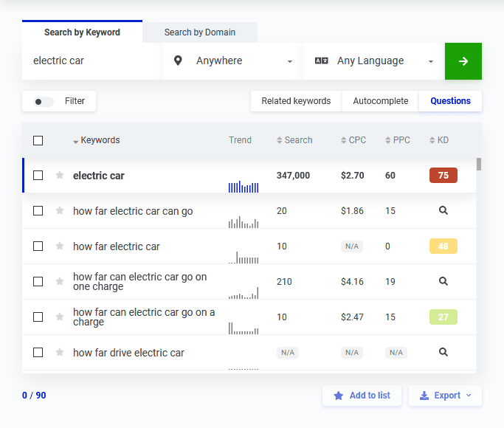The width and height of the screenshot is (504, 428).
Task: Open trend chart for 'go on a charge' row
Action: 244,328
